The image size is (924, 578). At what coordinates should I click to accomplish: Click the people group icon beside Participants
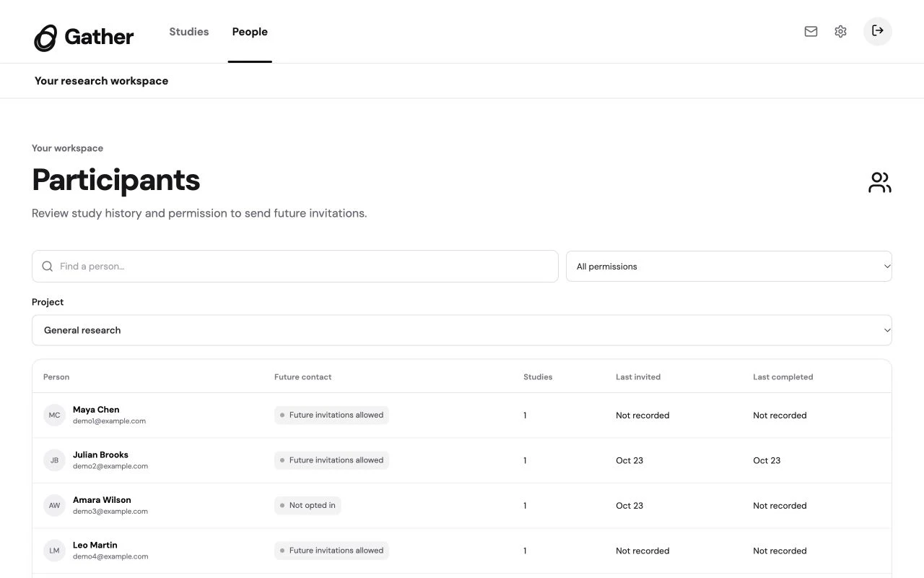[879, 182]
